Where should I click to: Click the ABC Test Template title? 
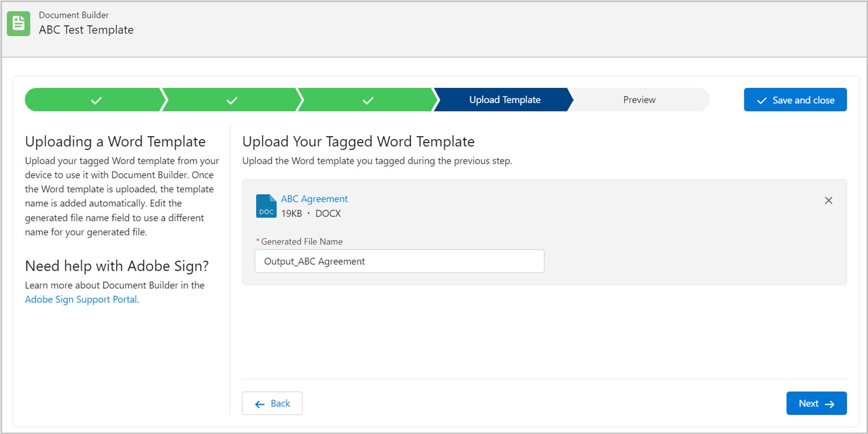click(86, 30)
